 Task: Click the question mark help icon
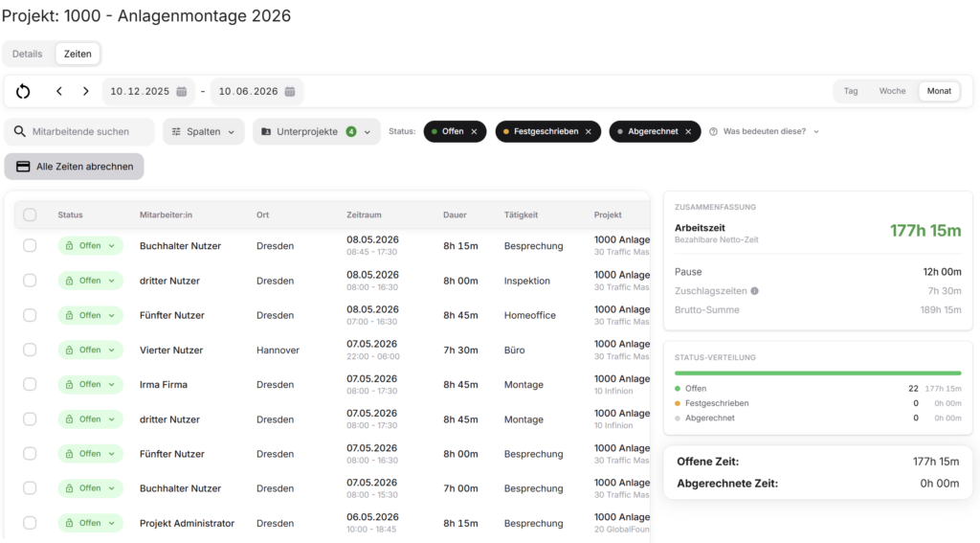[713, 131]
